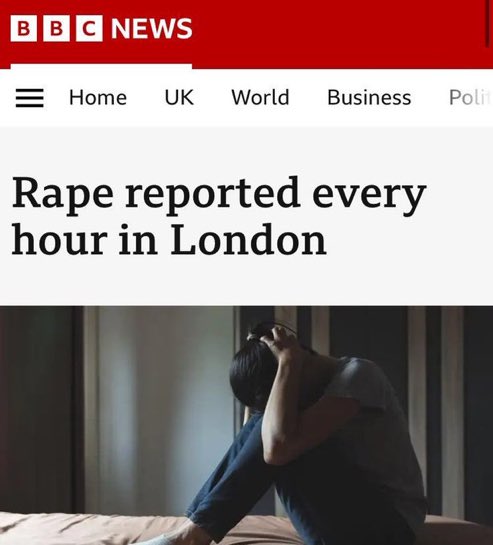Open the World news section

pos(260,97)
